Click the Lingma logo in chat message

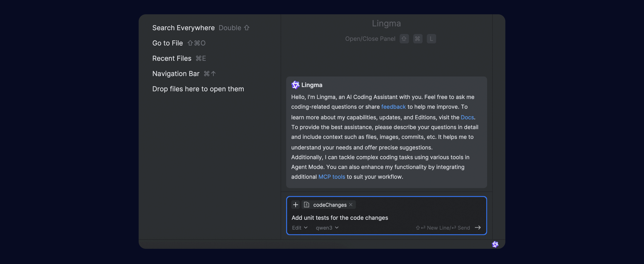[295, 85]
